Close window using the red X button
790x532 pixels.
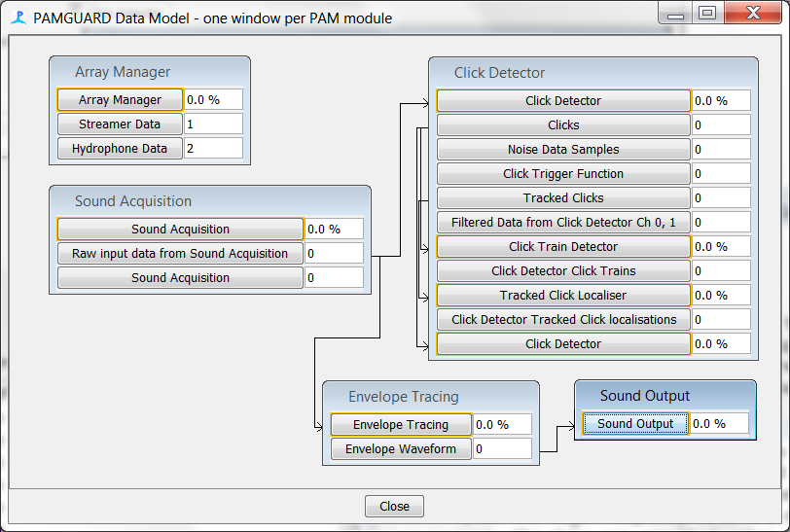(753, 13)
